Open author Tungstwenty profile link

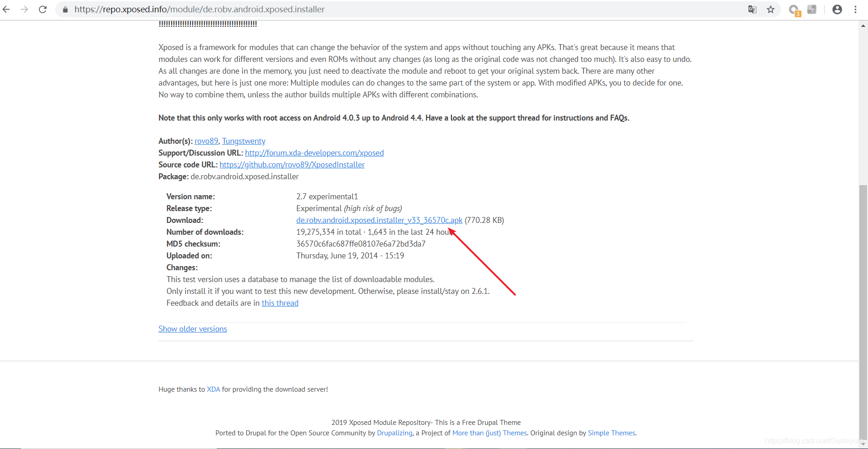click(244, 141)
